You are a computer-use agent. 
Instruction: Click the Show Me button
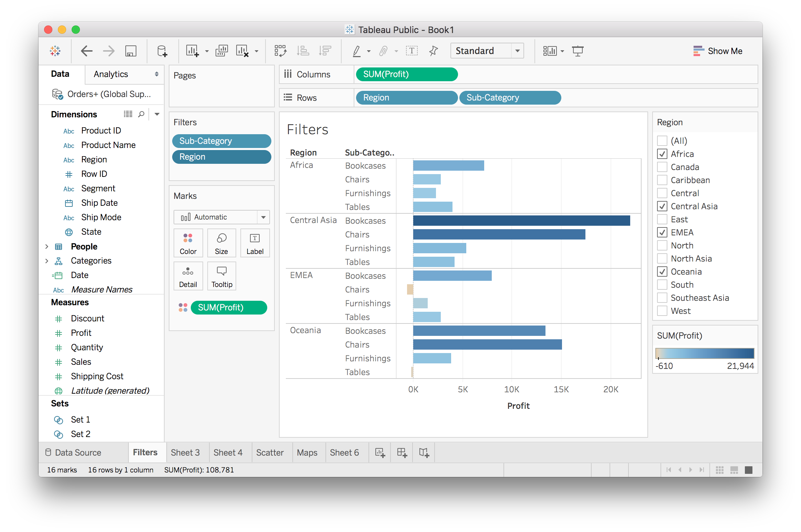[x=718, y=51]
